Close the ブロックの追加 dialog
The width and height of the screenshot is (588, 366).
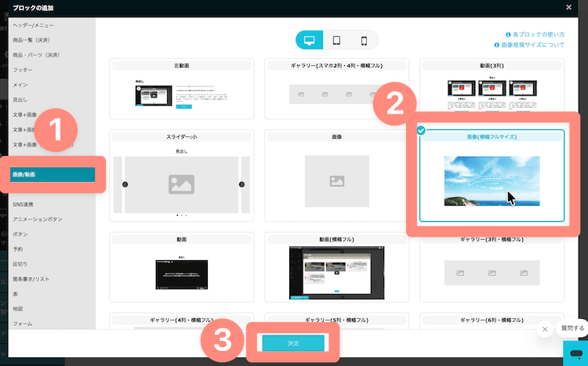(568, 7)
